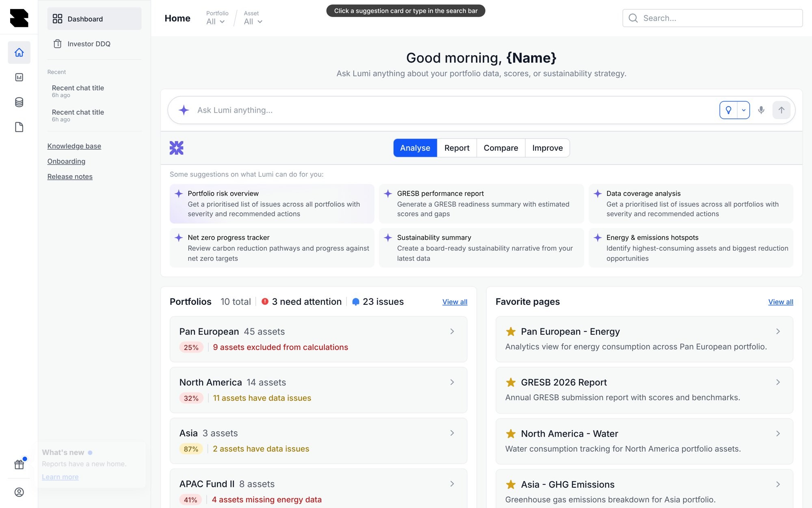Open the Dashboard menu item

pos(94,19)
